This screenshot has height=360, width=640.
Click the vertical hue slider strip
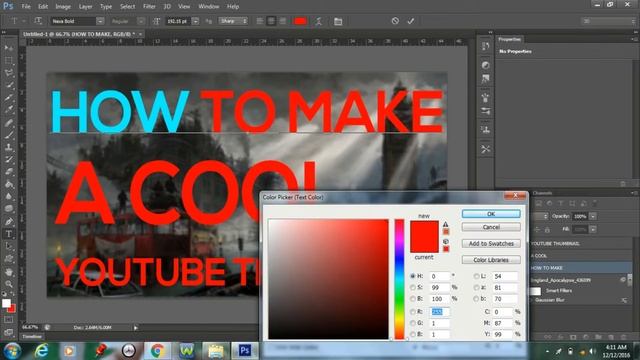point(399,279)
